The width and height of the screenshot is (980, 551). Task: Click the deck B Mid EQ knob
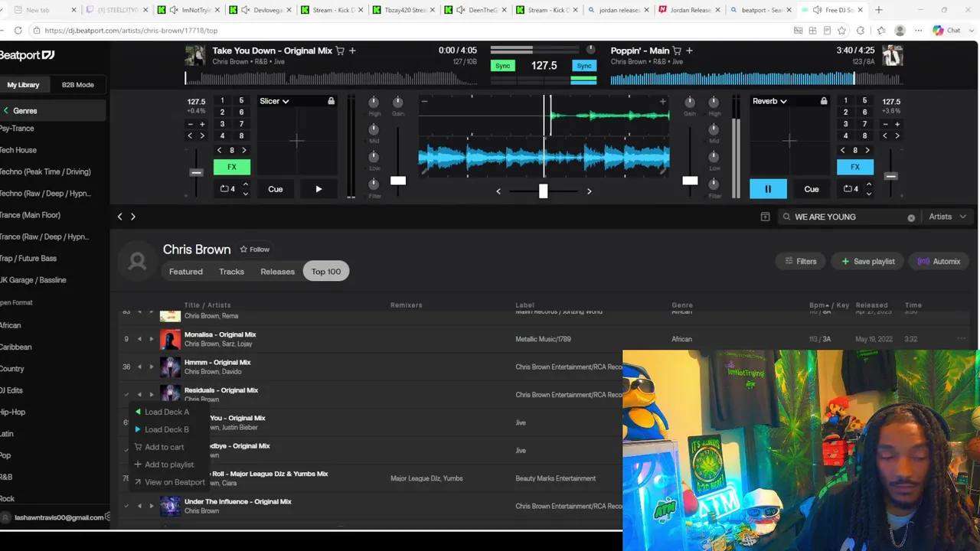714,129
